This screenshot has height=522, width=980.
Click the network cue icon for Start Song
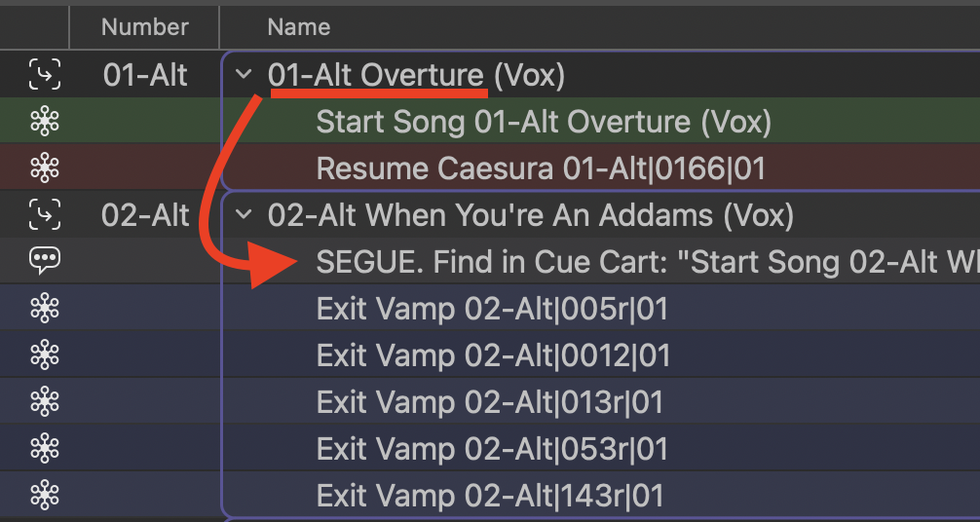(45, 122)
